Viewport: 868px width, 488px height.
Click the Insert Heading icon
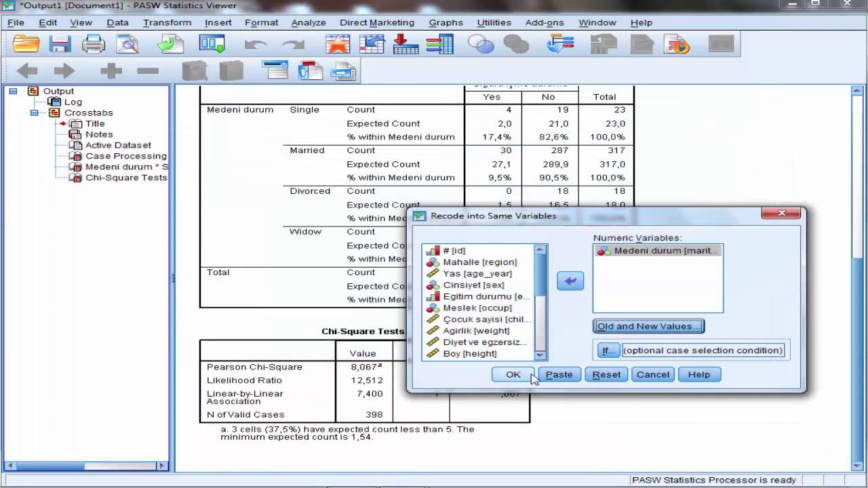tap(276, 70)
